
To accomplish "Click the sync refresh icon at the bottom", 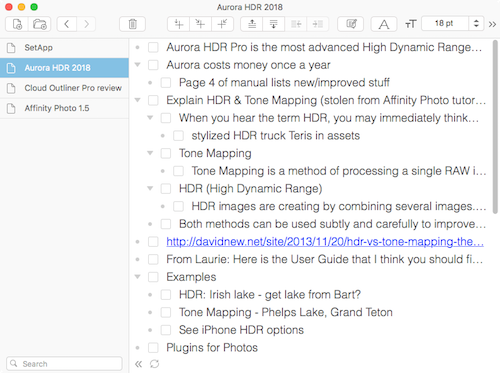I will (154, 364).
